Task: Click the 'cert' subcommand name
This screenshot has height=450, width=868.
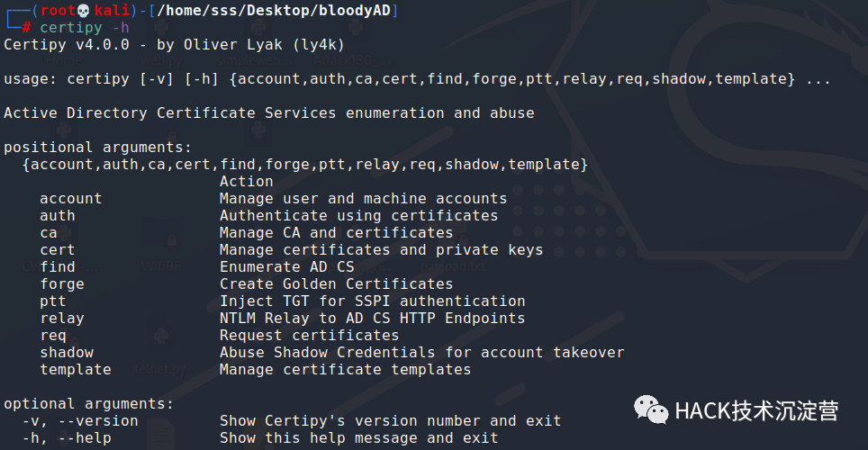Action: point(57,249)
